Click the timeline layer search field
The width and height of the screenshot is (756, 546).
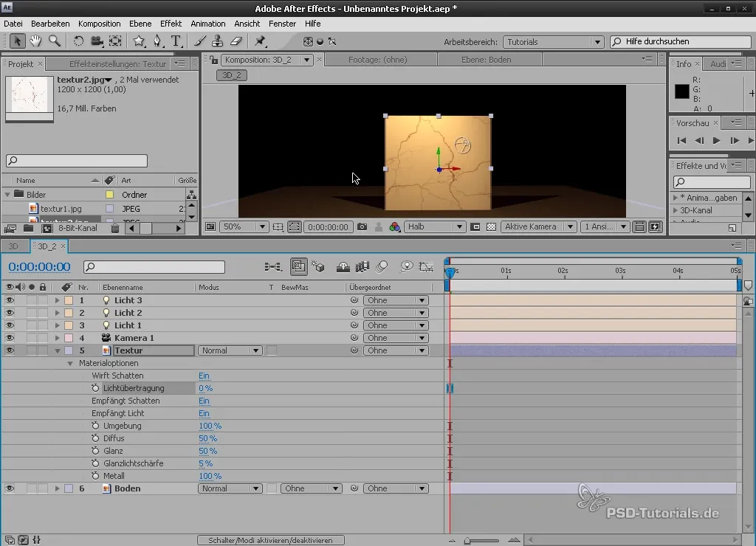[x=154, y=267]
